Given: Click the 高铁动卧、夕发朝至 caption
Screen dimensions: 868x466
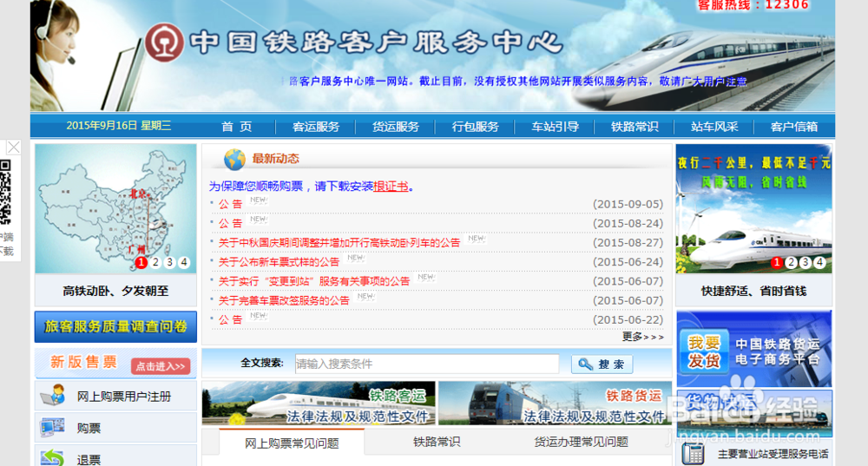Looking at the screenshot, I should click(115, 291).
